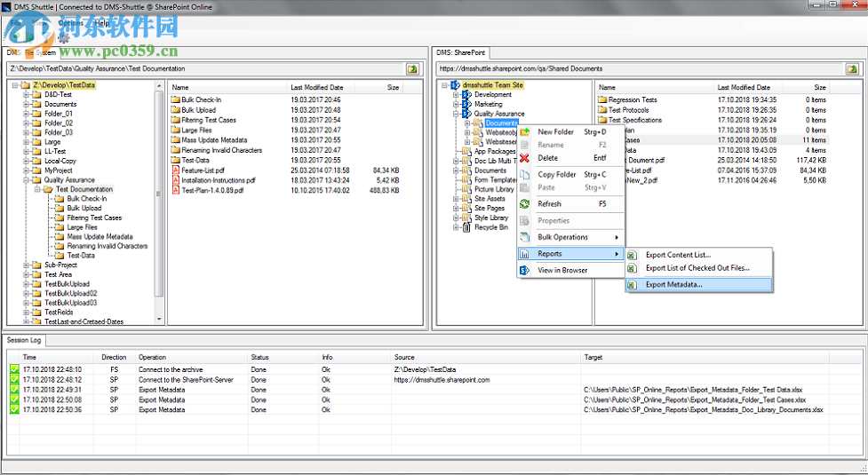868x475 pixels.
Task: Collapse the Z:\Develop\TestData root node
Action: pos(15,85)
